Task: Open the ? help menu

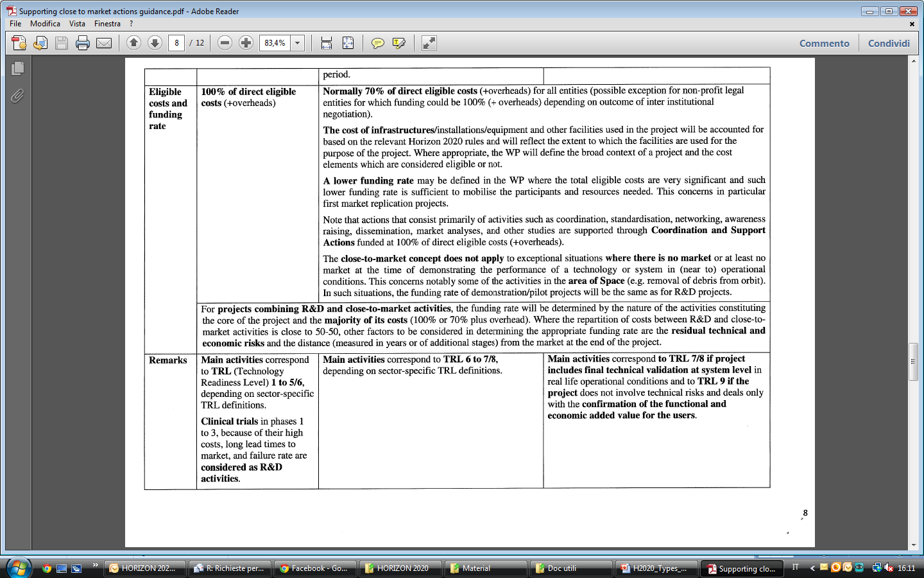Action: (x=132, y=24)
